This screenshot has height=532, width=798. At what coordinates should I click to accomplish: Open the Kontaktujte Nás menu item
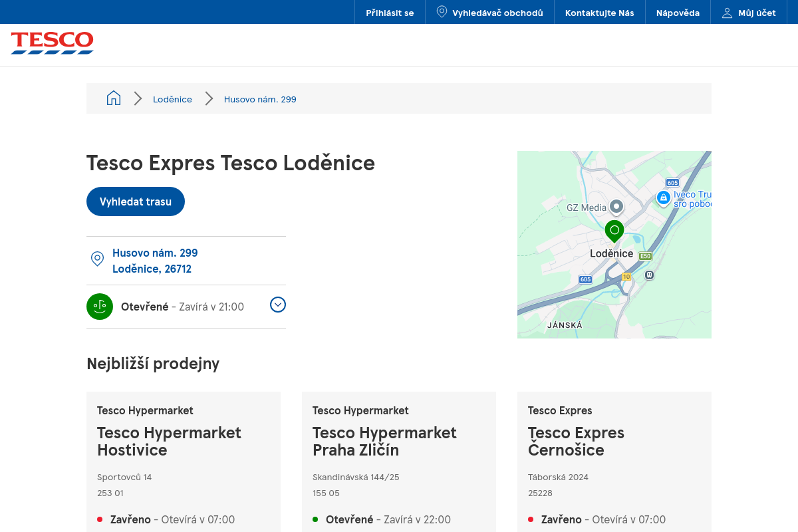pyautogui.click(x=599, y=11)
